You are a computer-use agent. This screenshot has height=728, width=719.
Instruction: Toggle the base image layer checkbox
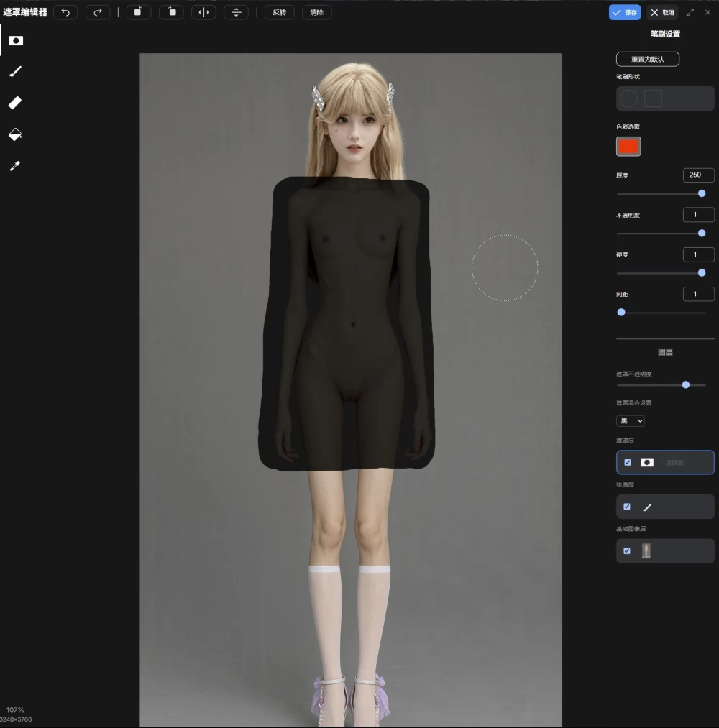[x=627, y=550]
